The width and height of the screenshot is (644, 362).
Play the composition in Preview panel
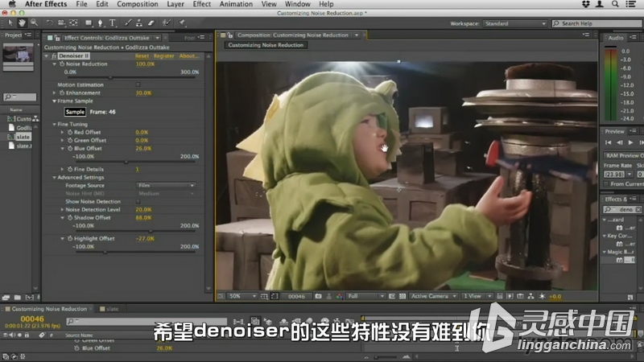[x=630, y=142]
